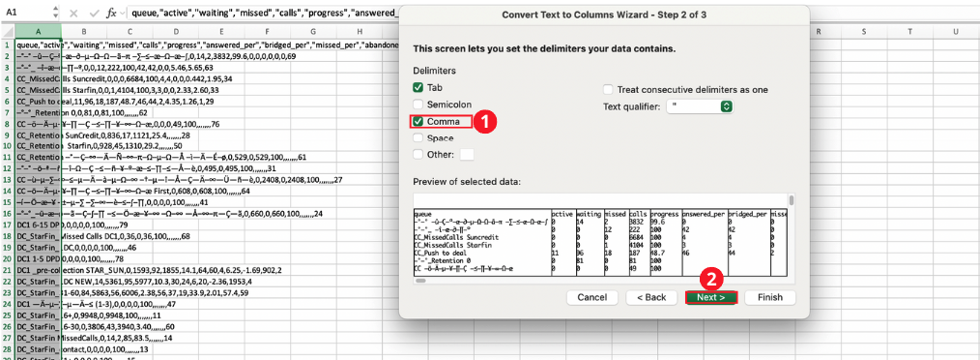The height and width of the screenshot is (360, 980).
Task: Click cell with CC_MissedCalls Starfin row
Action: pos(38,90)
